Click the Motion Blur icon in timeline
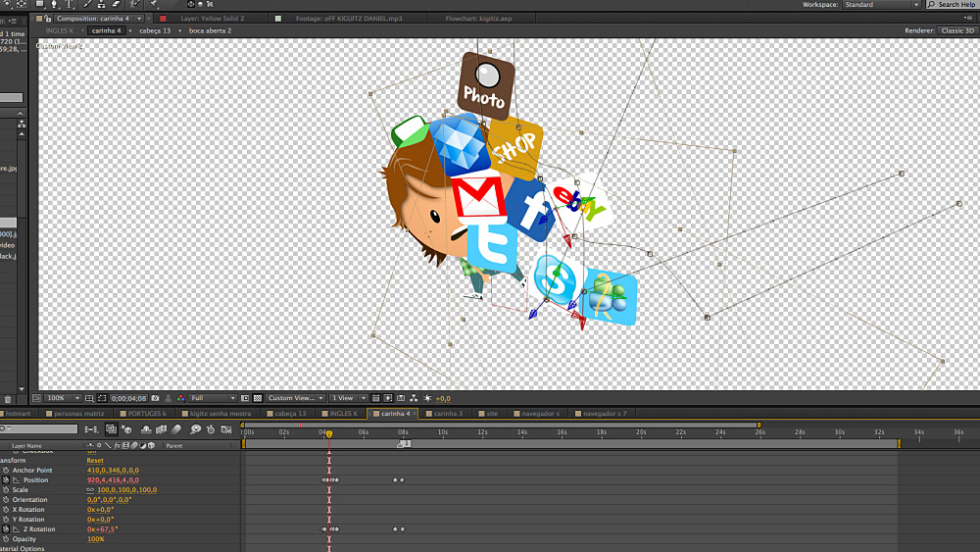Viewport: 980px width, 552px height. 176,429
